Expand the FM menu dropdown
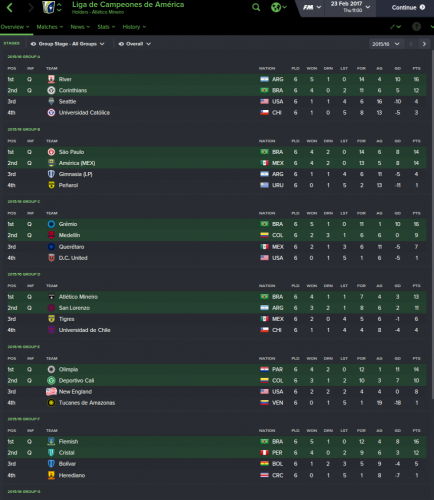 pos(312,7)
